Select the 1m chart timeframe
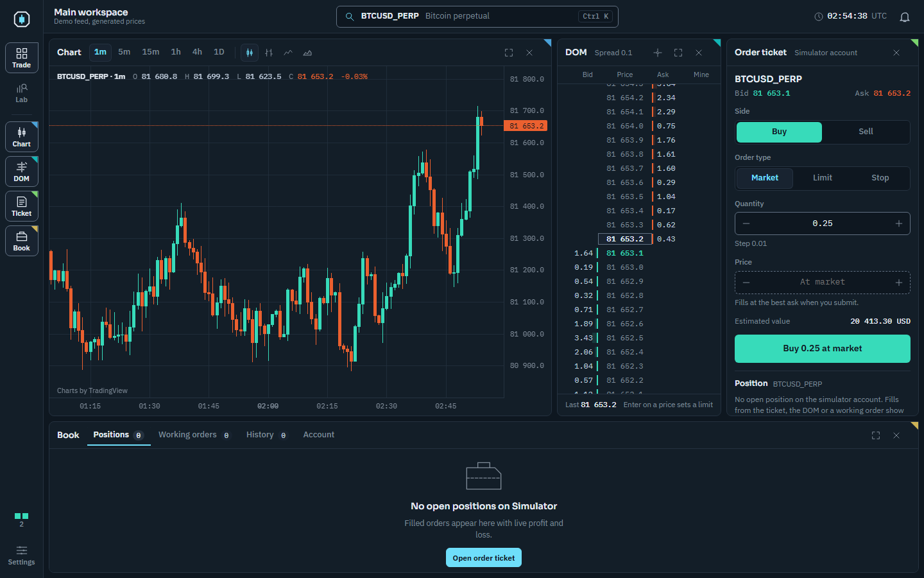The height and width of the screenshot is (578, 924). click(x=100, y=53)
